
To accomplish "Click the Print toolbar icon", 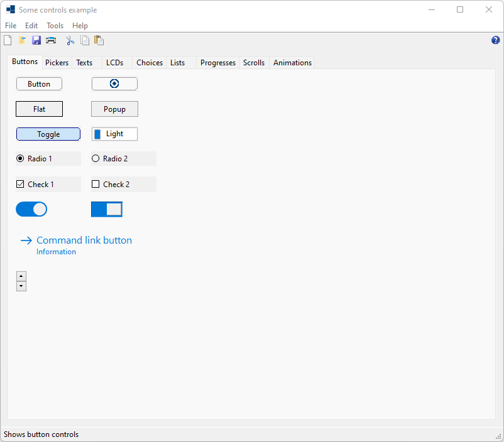I will point(51,41).
